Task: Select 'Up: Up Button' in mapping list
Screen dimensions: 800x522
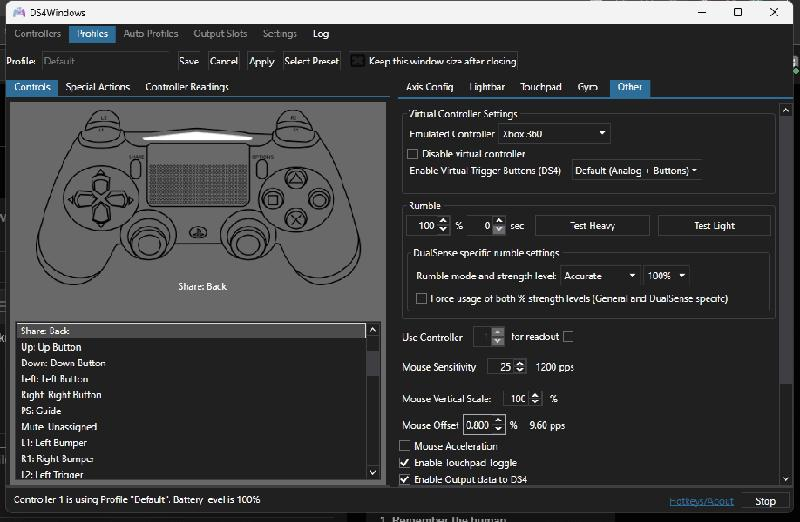Action: (191, 347)
